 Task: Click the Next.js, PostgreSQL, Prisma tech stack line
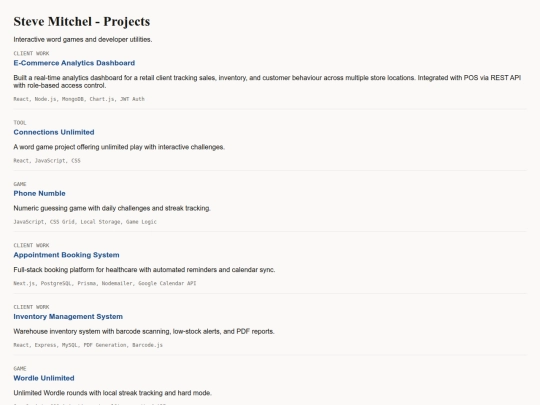(x=105, y=283)
